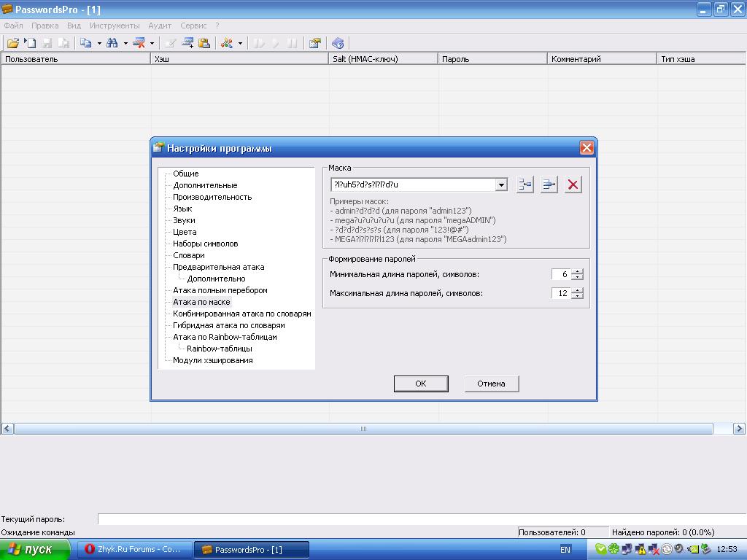
Task: Click the circular sync tray icon
Action: pyautogui.click(x=667, y=549)
